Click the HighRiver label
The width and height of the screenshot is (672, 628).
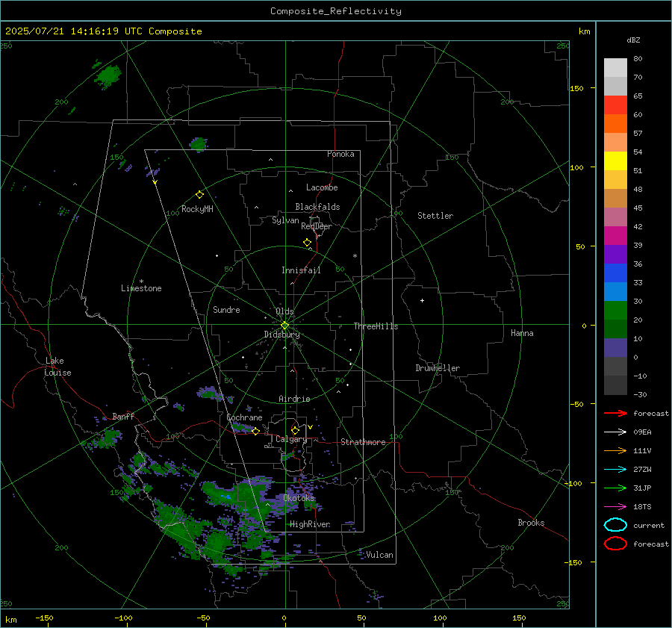[310, 524]
